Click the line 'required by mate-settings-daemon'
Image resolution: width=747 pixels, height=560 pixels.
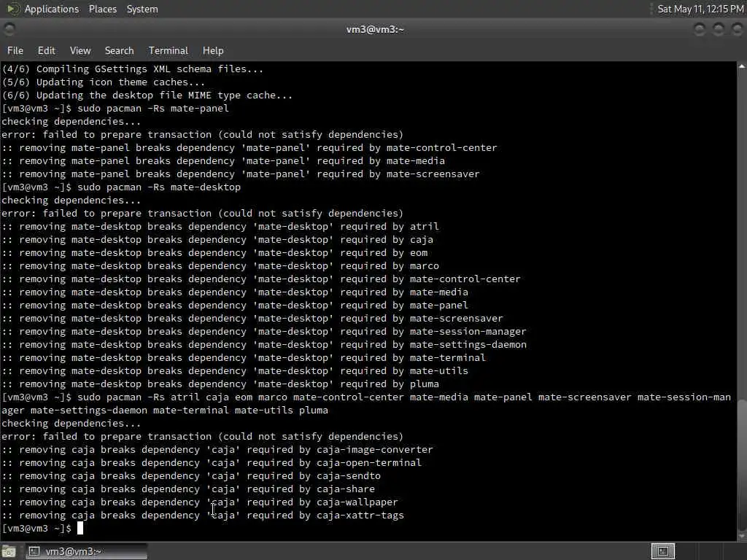[264, 344]
